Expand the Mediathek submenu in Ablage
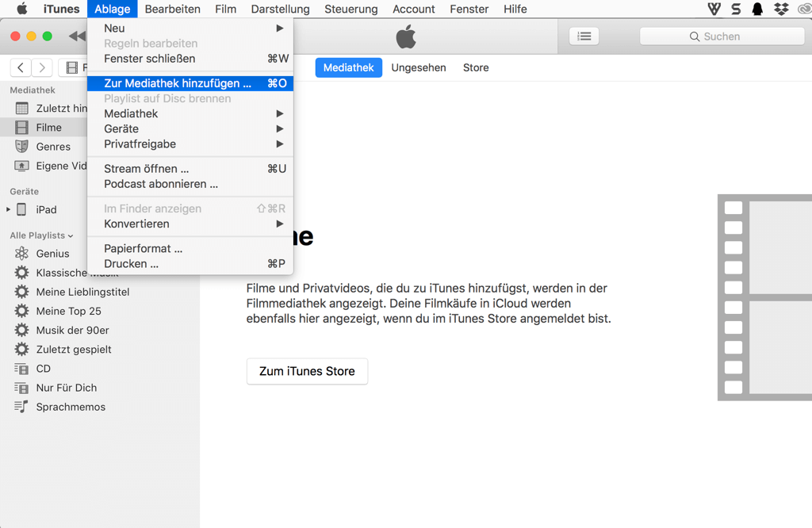The width and height of the screenshot is (812, 528). point(190,113)
